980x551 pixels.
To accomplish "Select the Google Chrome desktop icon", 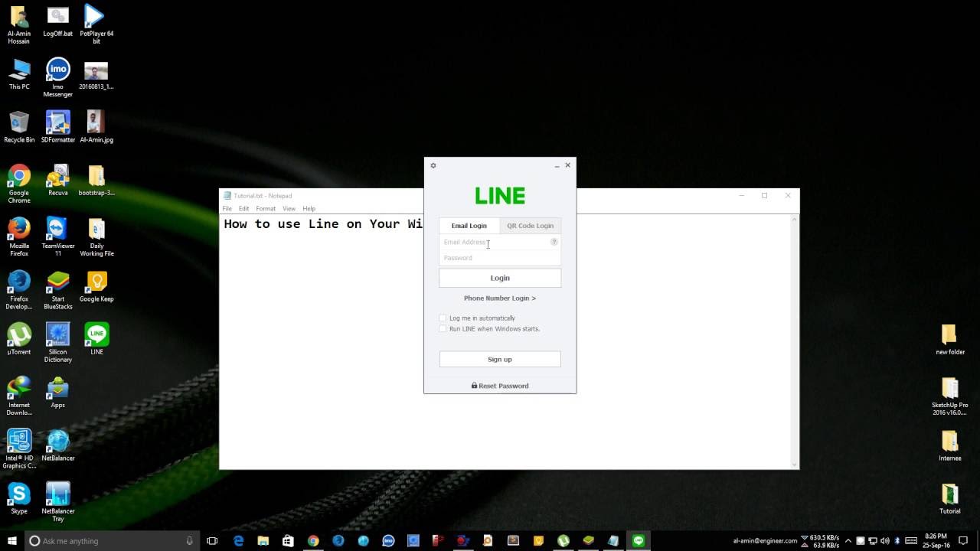I will [x=19, y=184].
